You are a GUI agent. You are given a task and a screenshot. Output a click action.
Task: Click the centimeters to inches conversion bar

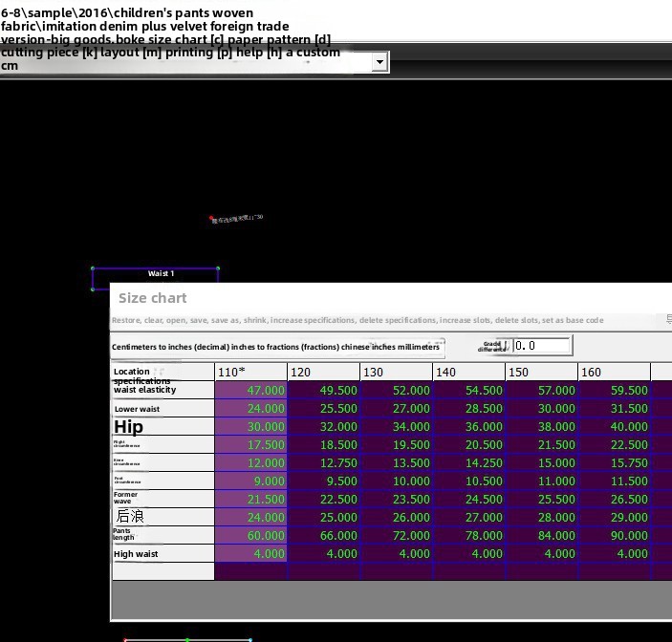[x=276, y=347]
